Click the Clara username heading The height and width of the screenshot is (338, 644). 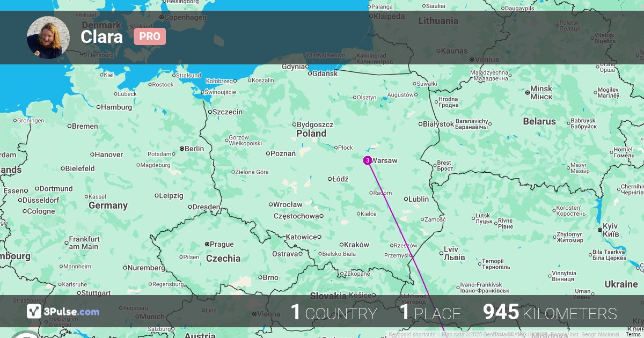click(x=101, y=36)
